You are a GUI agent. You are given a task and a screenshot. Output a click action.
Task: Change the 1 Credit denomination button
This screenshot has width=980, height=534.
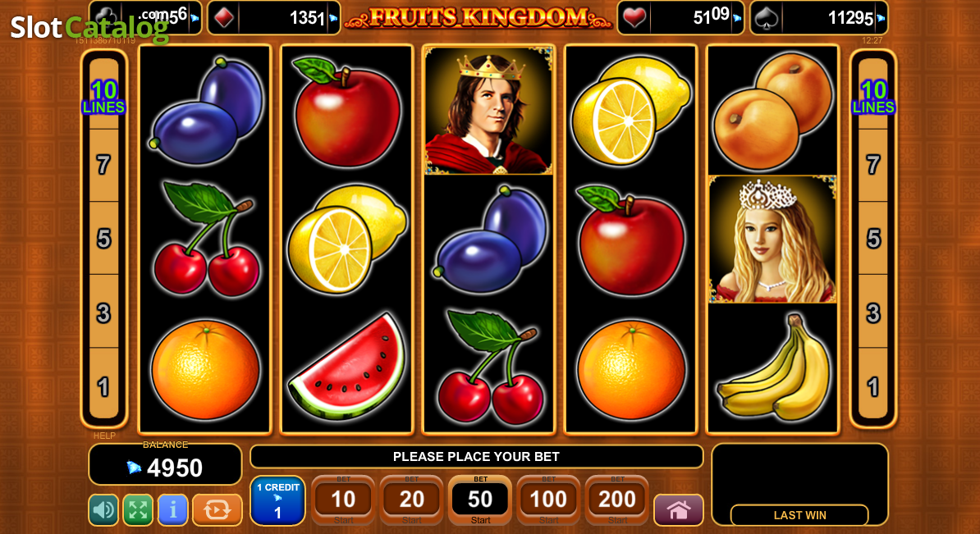[277, 500]
